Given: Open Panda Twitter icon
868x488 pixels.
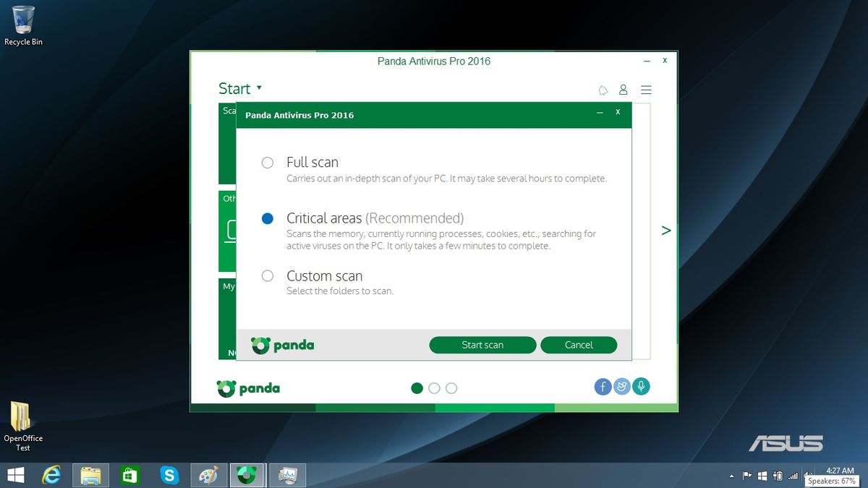Looking at the screenshot, I should tap(622, 387).
